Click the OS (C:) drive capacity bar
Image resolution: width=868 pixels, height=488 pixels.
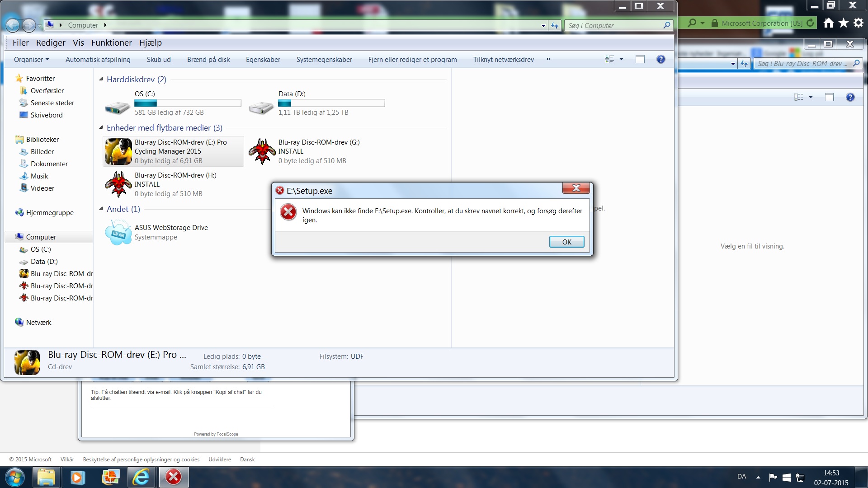[188, 103]
